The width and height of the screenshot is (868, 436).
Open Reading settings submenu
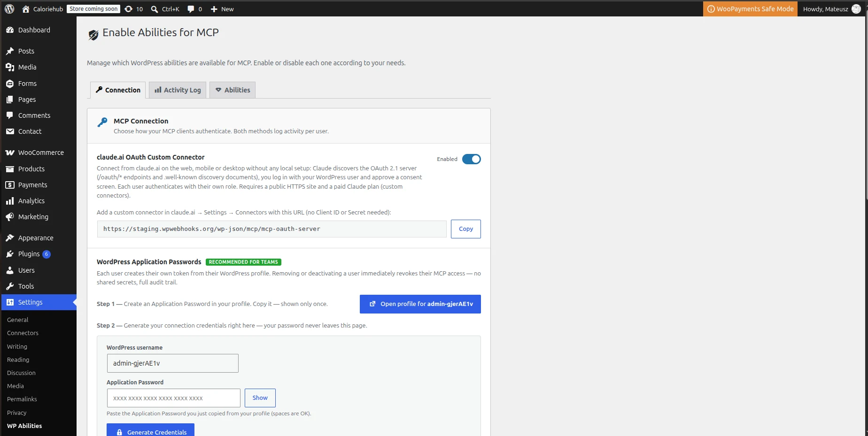pos(18,360)
